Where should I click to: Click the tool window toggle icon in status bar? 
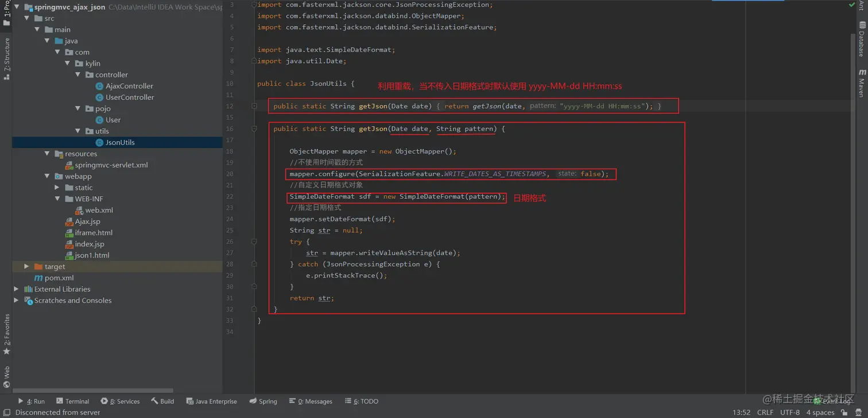(6, 412)
